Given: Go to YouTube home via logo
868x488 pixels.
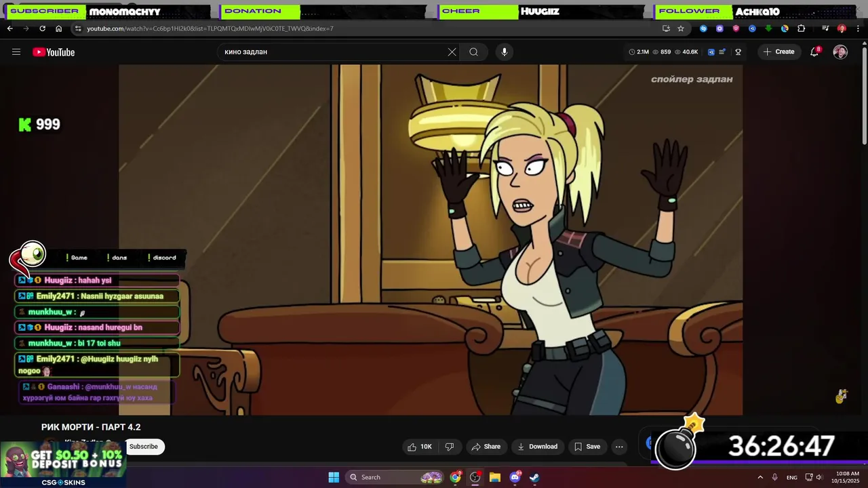Looking at the screenshot, I should (54, 52).
